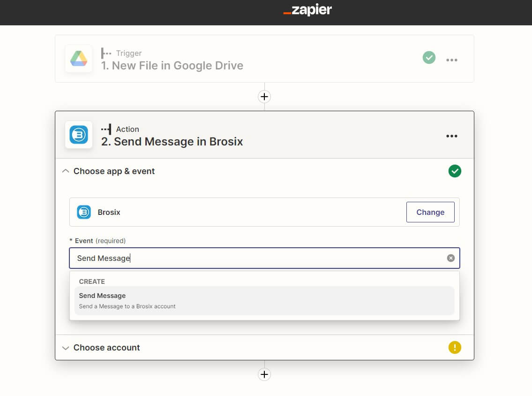532x396 pixels.
Task: Collapse the Choose app & event section
Action: click(66, 171)
